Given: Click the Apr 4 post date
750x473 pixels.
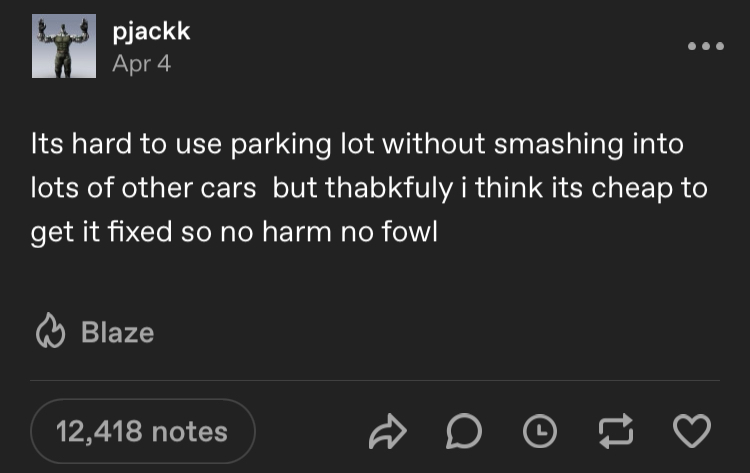Looking at the screenshot, I should pyautogui.click(x=142, y=63).
